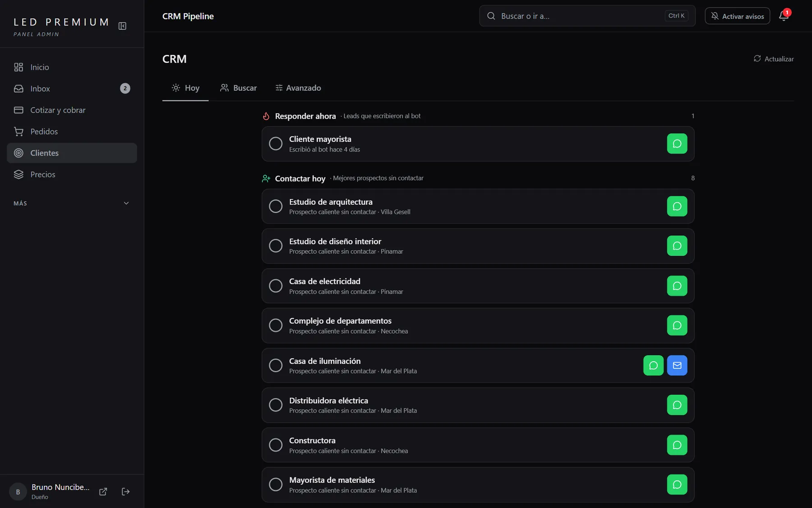
Task: Click the Inbox unread badge 2
Action: coord(125,89)
